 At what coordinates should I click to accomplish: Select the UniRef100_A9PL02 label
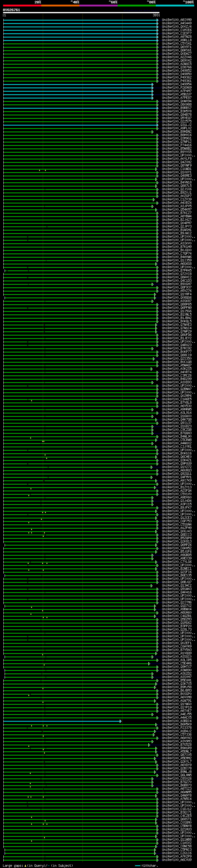(177, 128)
